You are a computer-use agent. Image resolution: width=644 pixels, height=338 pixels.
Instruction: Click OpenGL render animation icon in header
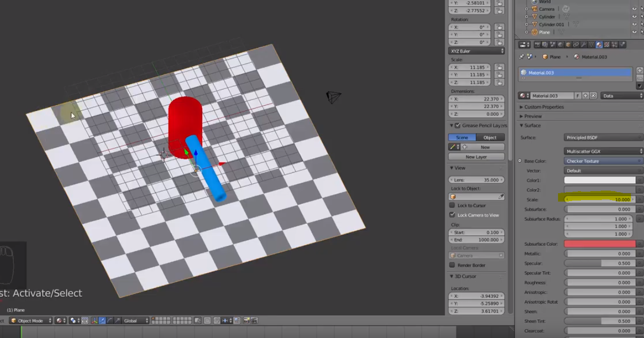[x=254, y=321]
